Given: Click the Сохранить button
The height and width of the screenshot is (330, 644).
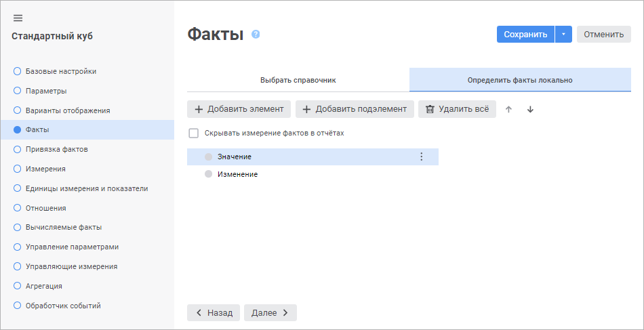Looking at the screenshot, I should click(x=525, y=35).
